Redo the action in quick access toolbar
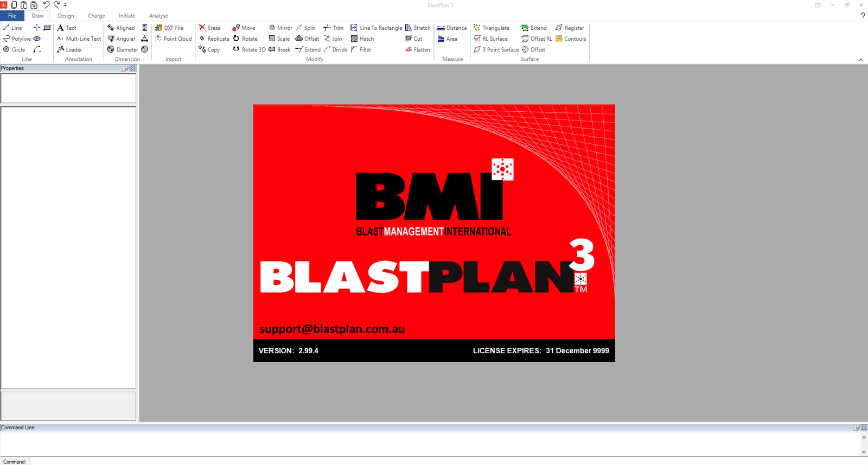Image resolution: width=868 pixels, height=465 pixels. pos(56,5)
